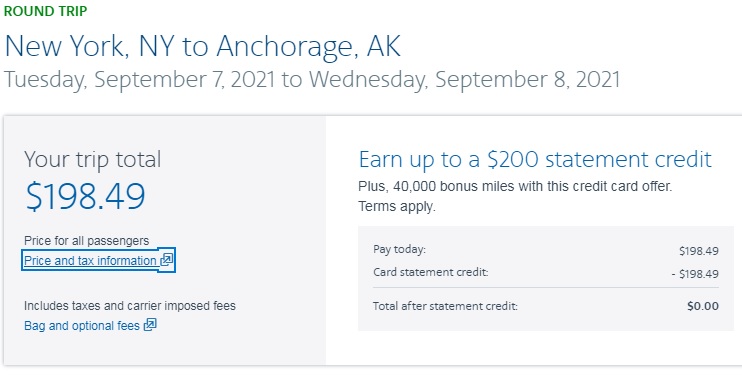Click the travel dates line for September 7, 2021
This screenshot has width=742, height=384.
[x=312, y=80]
